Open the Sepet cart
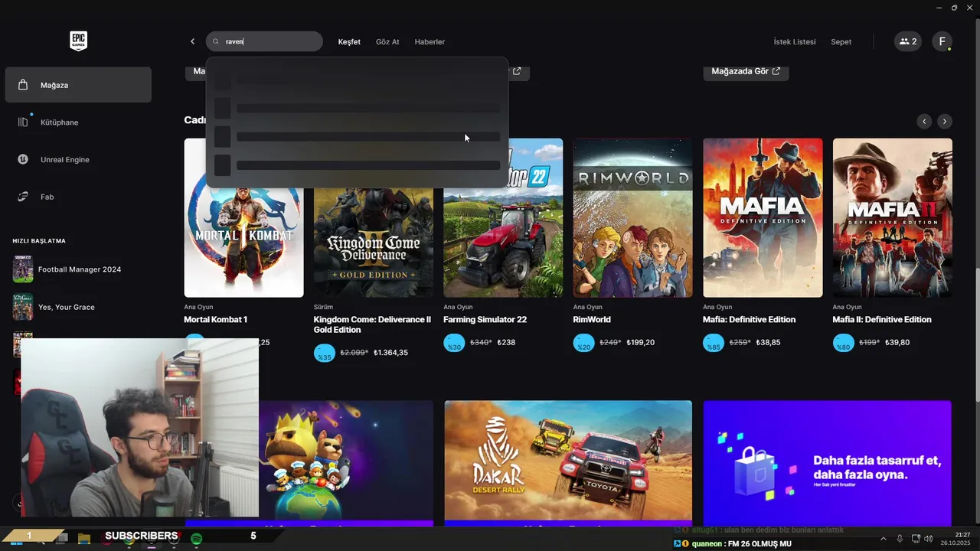This screenshot has height=551, width=980. pos(841,42)
